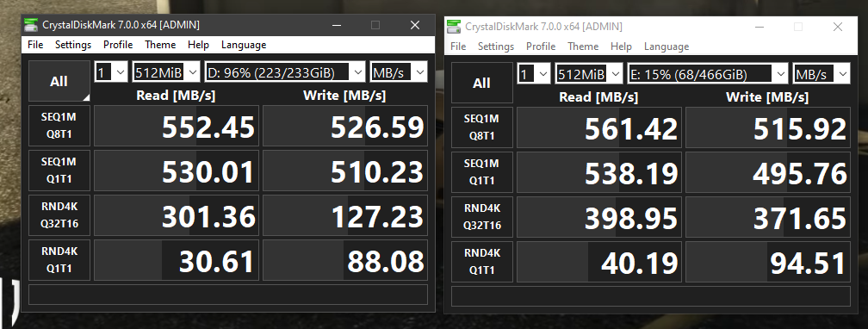
Task: Click Write [MB/s] header in left window
Action: pyautogui.click(x=344, y=96)
